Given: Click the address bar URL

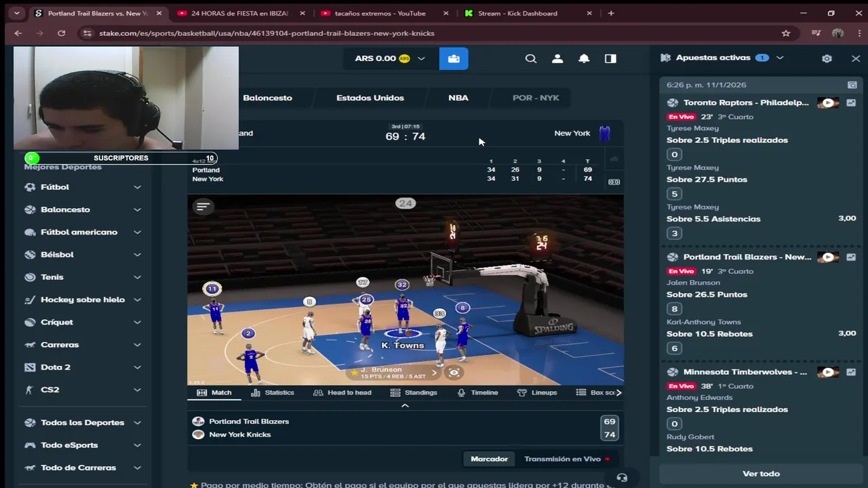Looking at the screenshot, I should (x=267, y=33).
